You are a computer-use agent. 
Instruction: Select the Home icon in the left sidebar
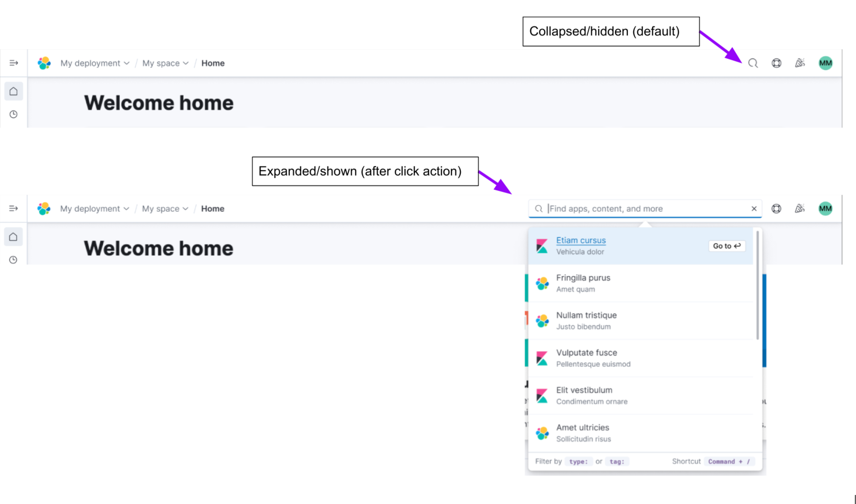coord(13,91)
